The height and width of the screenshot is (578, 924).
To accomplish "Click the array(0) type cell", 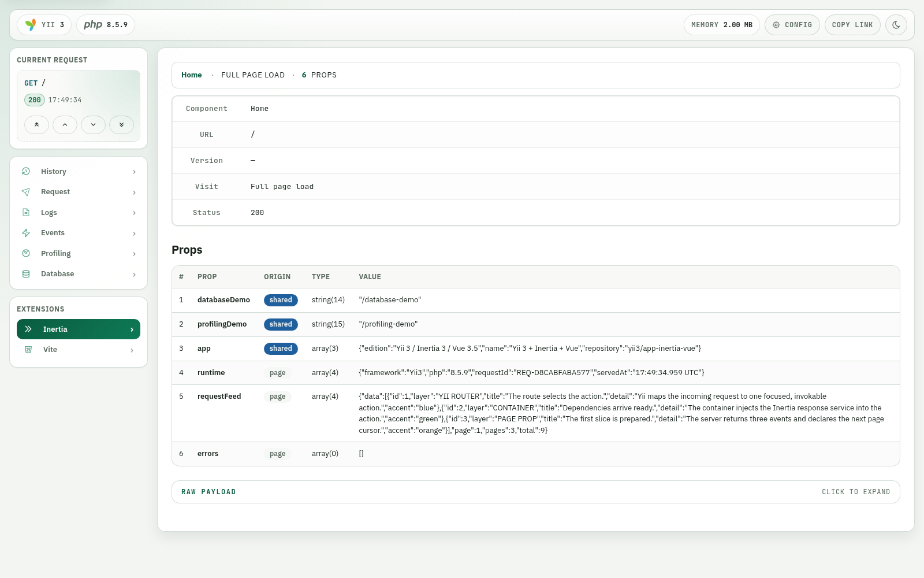I will tap(325, 454).
